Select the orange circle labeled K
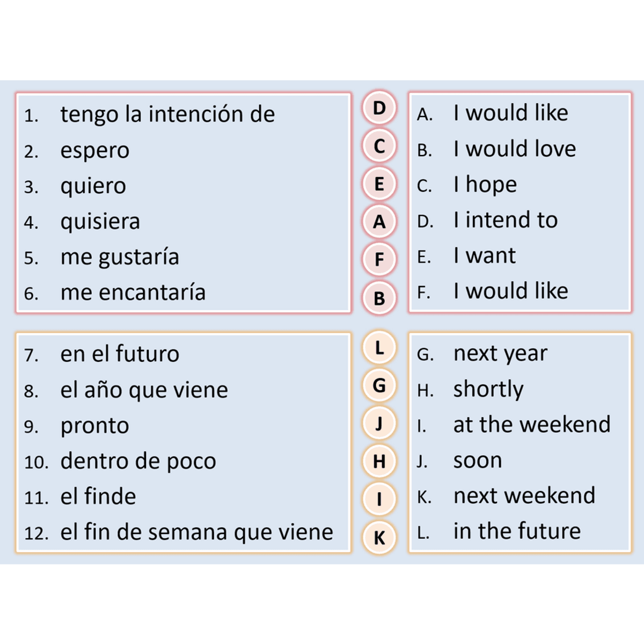The width and height of the screenshot is (644, 644). click(x=379, y=538)
